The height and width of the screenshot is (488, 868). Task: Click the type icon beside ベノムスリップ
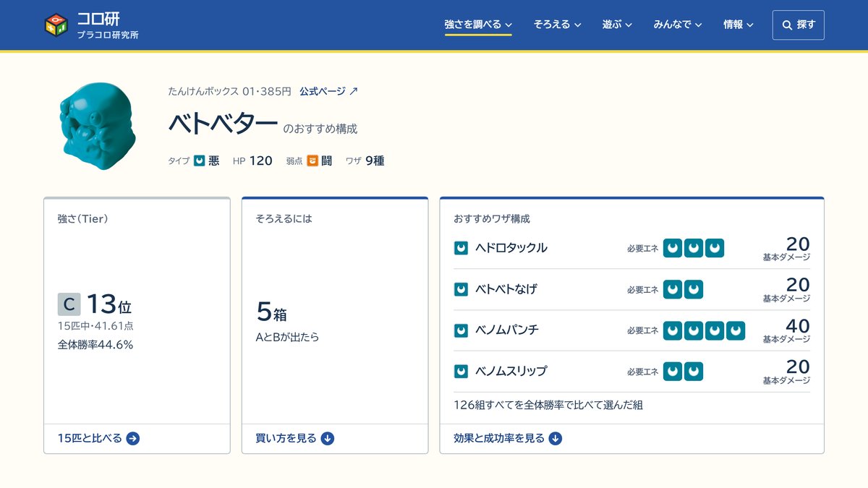(461, 371)
